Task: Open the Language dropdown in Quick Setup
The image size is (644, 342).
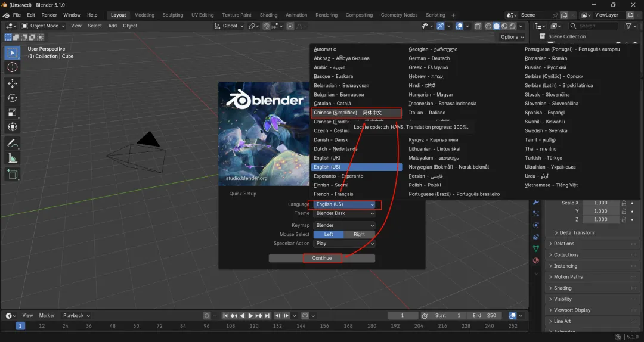Action: click(344, 204)
